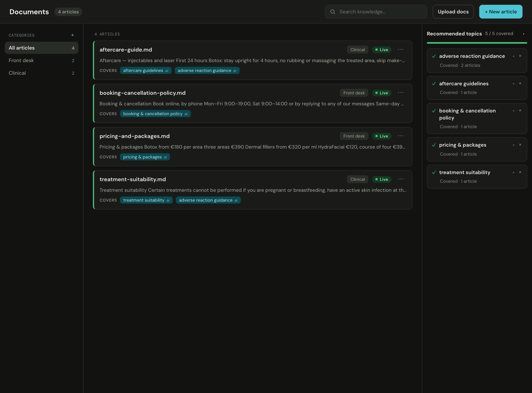Click Live status on treatment-suitability.md
Screen dimensions: 532x393
(382, 179)
